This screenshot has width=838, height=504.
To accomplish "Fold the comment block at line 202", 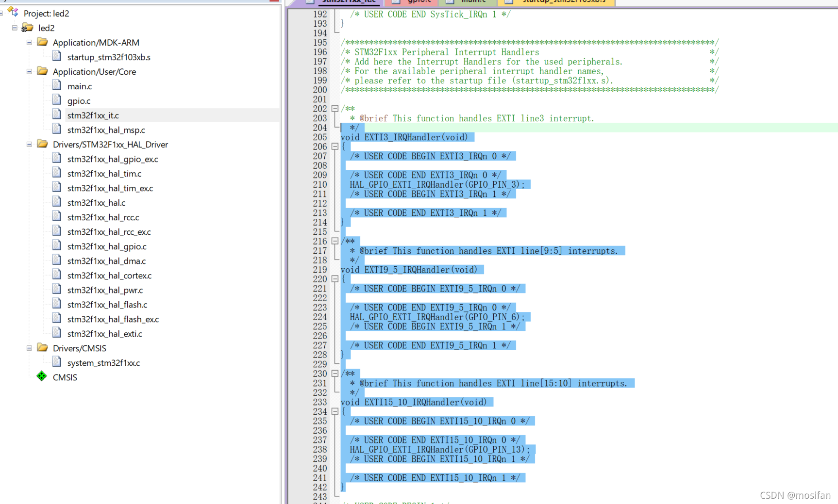I will [335, 109].
